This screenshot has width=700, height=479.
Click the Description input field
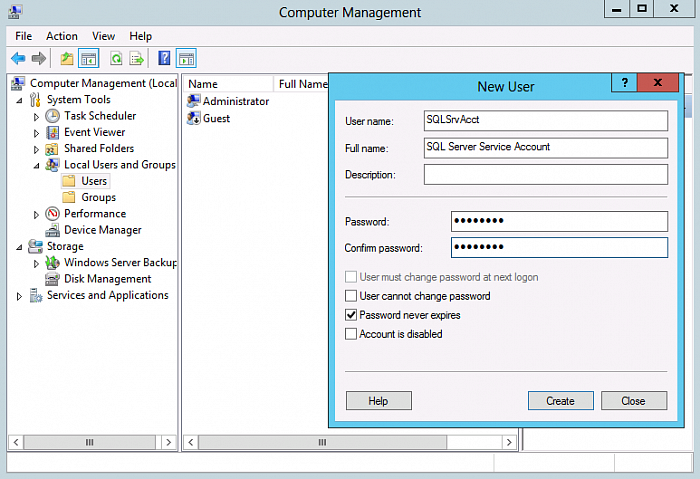(545, 175)
